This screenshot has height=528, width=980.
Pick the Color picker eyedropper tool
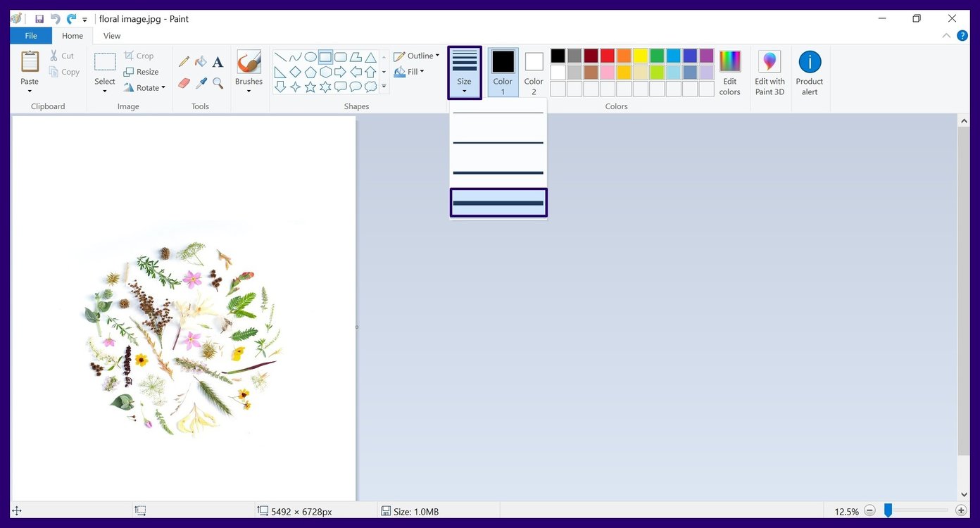[201, 82]
